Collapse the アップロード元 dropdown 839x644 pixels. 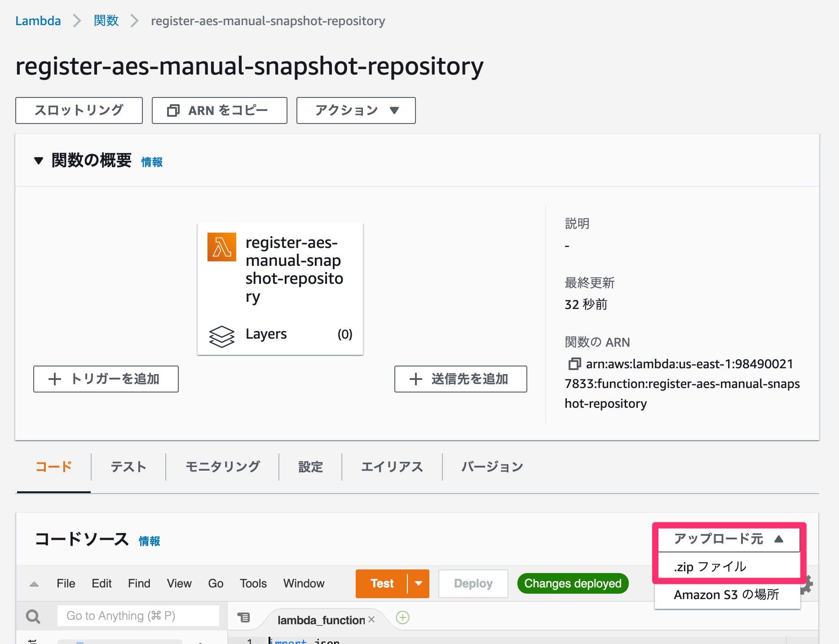(x=729, y=539)
